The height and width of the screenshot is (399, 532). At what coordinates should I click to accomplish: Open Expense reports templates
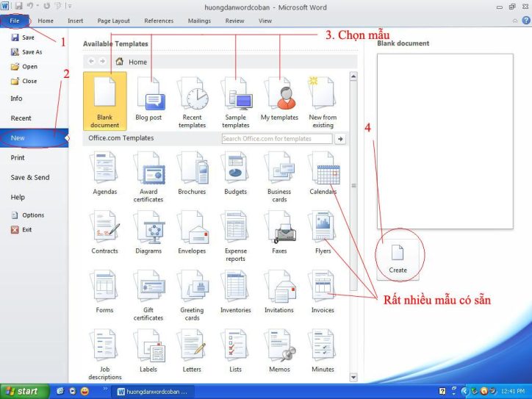pos(236,237)
